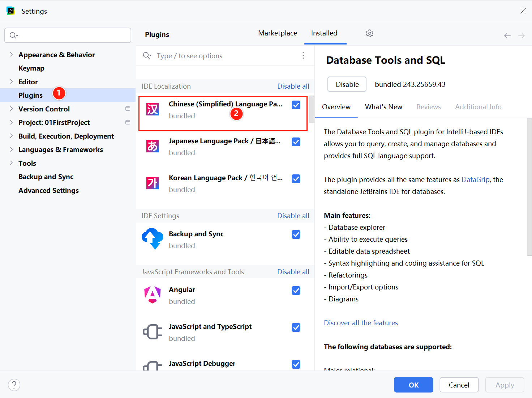Click the help question mark icon
This screenshot has width=532, height=398.
coord(14,385)
